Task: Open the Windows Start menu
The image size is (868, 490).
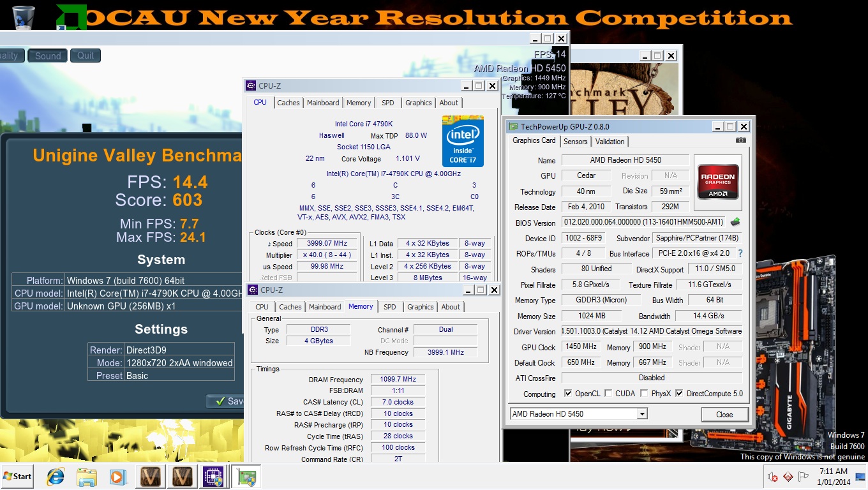Action: (17, 477)
